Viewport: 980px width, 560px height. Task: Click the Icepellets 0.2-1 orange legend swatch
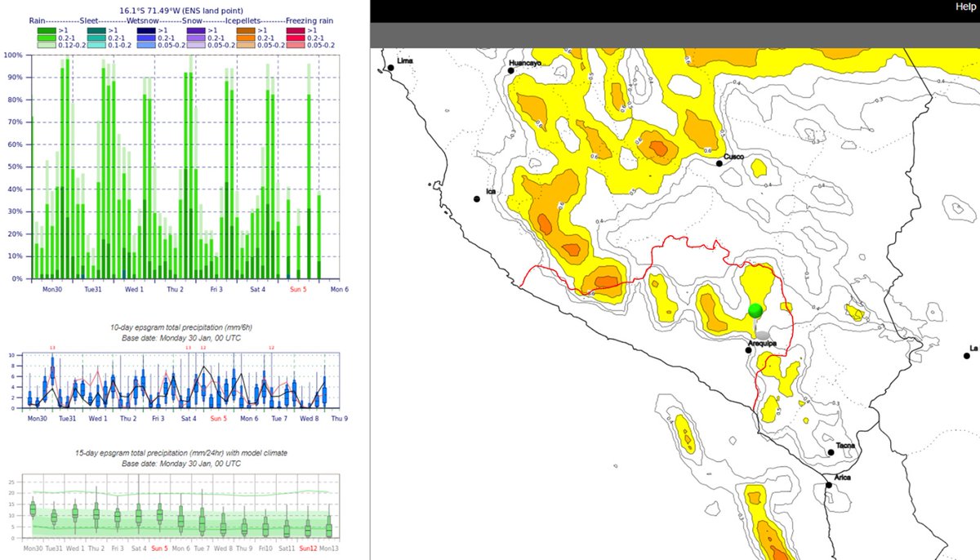[x=246, y=38]
